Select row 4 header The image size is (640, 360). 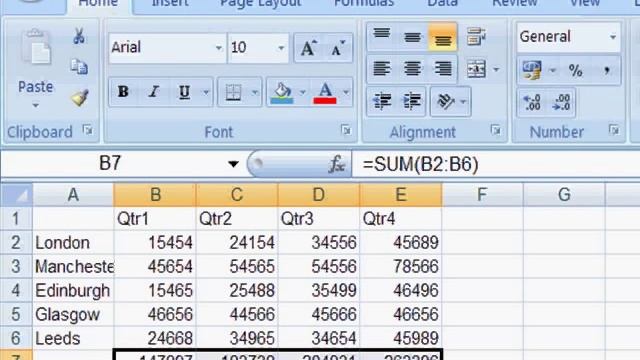pyautogui.click(x=16, y=290)
